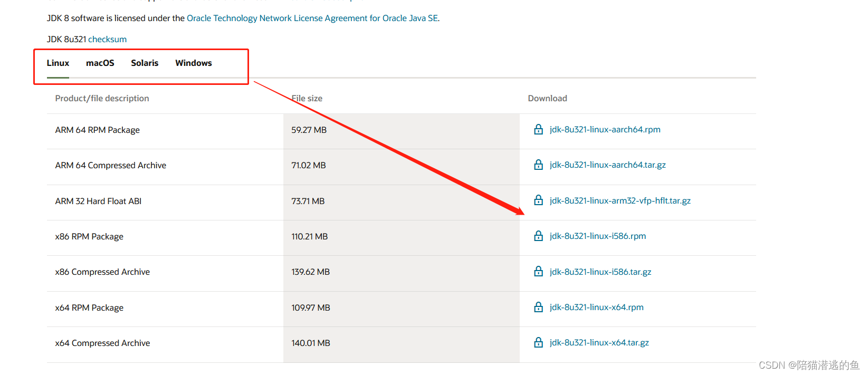Click the 'File size' column header
Image resolution: width=868 pixels, height=375 pixels.
tap(307, 98)
